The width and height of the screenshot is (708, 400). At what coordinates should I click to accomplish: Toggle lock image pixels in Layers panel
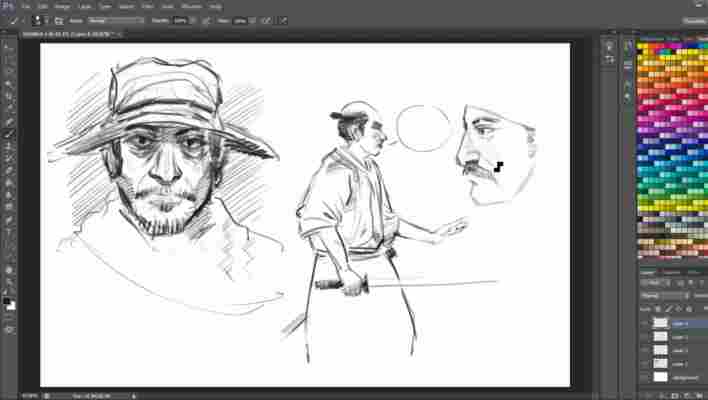pyautogui.click(x=668, y=309)
